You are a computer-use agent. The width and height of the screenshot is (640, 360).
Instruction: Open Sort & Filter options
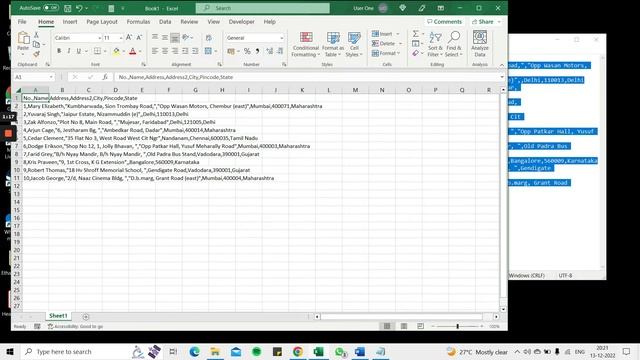click(435, 44)
